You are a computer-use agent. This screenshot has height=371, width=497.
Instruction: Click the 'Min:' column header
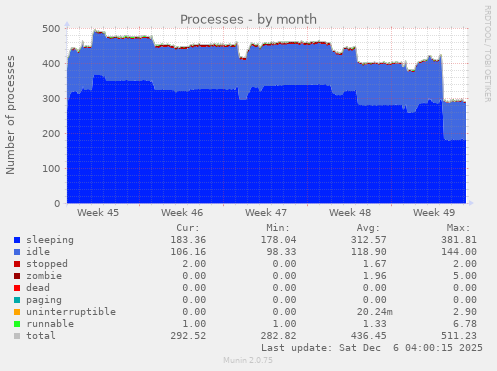278,228
